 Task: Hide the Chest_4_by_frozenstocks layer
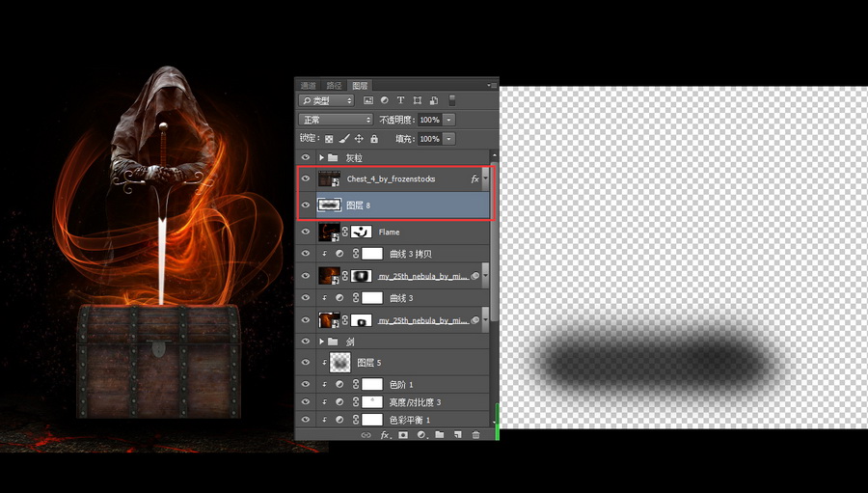306,178
